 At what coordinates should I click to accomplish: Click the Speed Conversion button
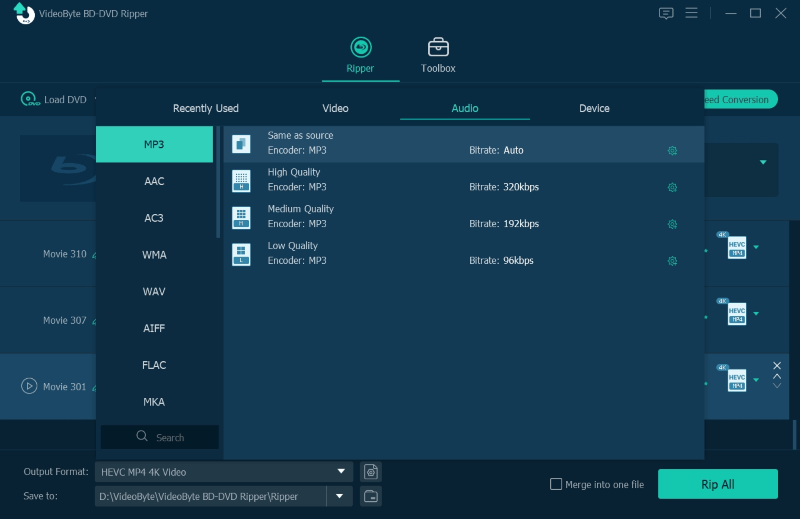(x=741, y=100)
